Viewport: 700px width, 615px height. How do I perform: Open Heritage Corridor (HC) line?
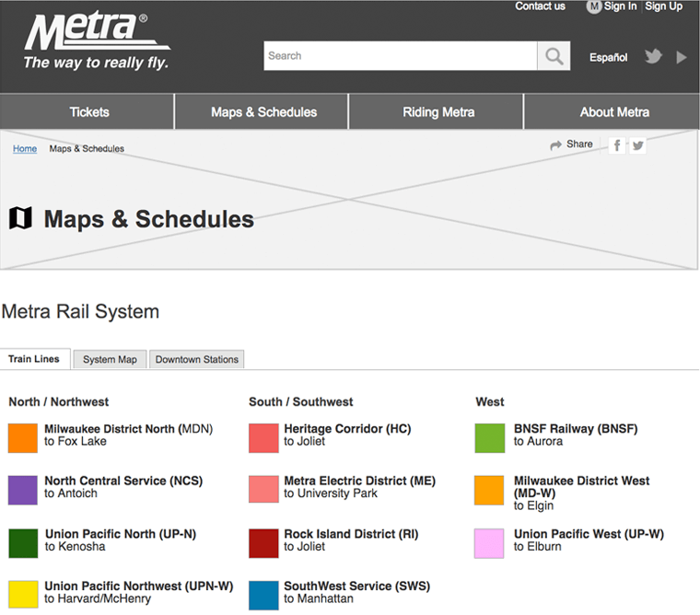click(348, 429)
